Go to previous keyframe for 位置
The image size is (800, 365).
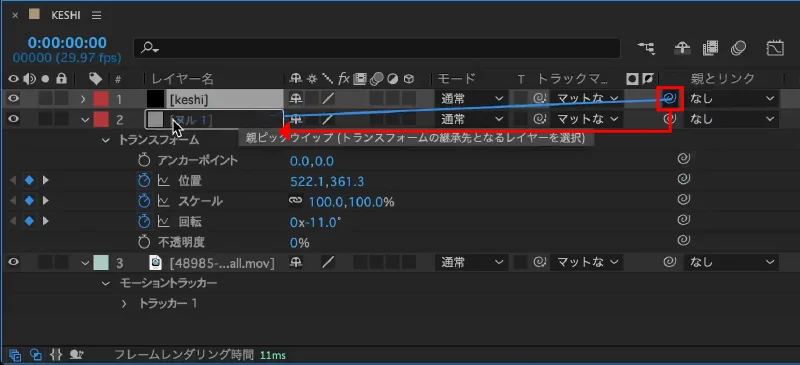(x=13, y=180)
